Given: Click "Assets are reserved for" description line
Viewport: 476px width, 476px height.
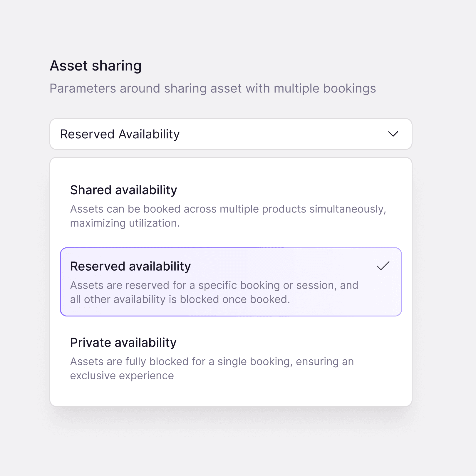Looking at the screenshot, I should [214, 285].
